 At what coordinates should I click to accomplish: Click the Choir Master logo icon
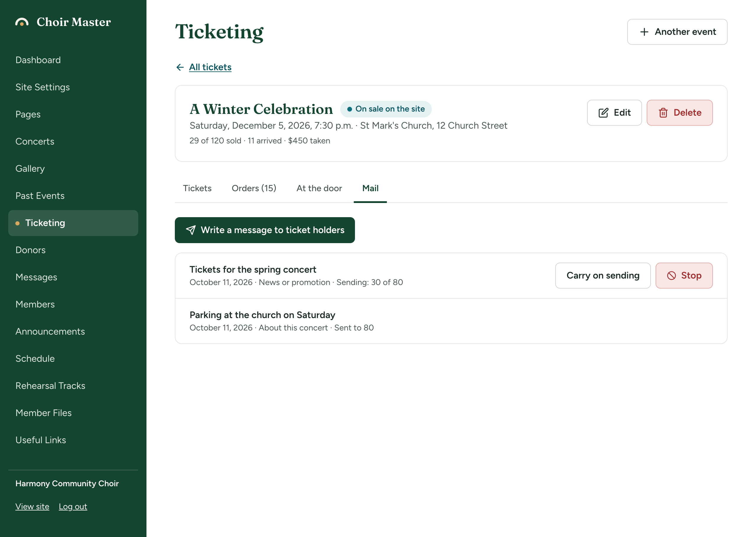coord(22,22)
